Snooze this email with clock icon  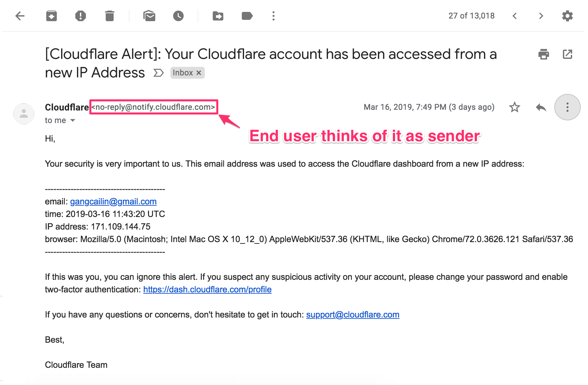178,16
